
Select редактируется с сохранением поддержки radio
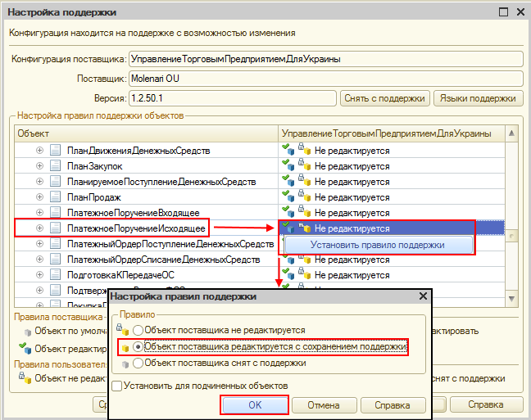click(x=138, y=346)
